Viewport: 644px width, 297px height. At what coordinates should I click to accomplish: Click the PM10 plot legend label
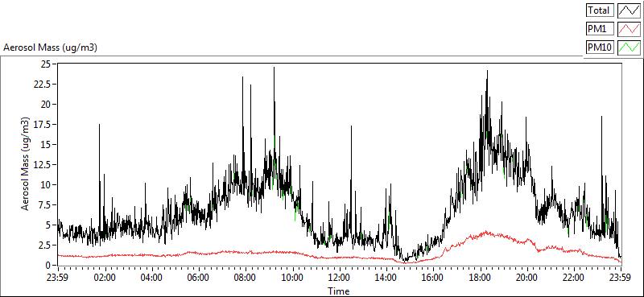click(600, 47)
